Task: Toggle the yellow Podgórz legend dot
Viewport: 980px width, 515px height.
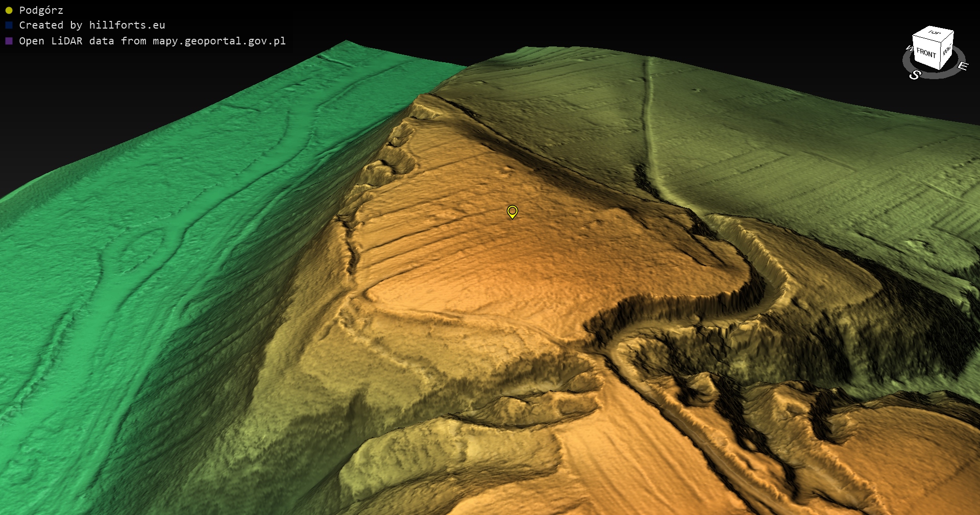Action: [x=9, y=10]
